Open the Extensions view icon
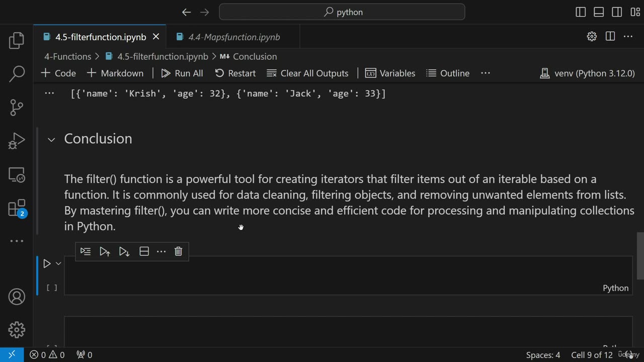The width and height of the screenshot is (644, 362). [17, 208]
